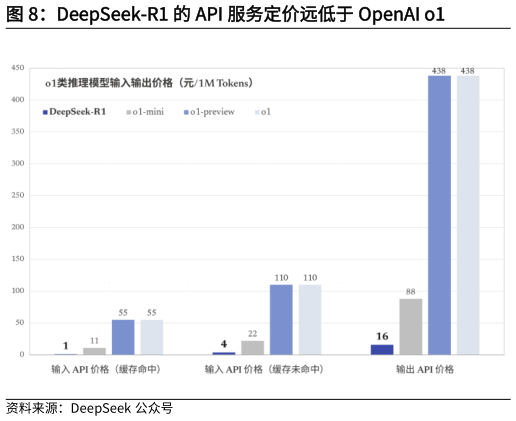This screenshot has width=516, height=421.
Task: Click the 'DeepSeek-R1' legend label
Action: (x=77, y=112)
